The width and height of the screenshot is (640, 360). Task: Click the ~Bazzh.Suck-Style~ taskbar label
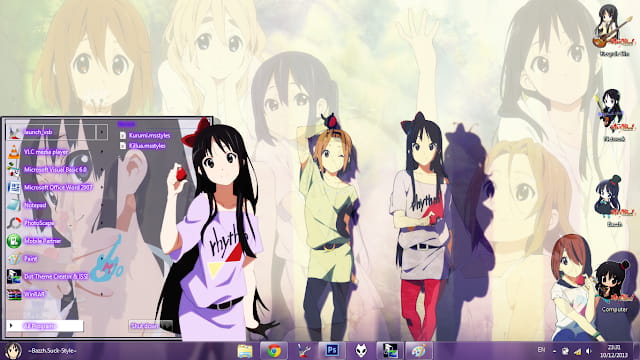coord(52,351)
